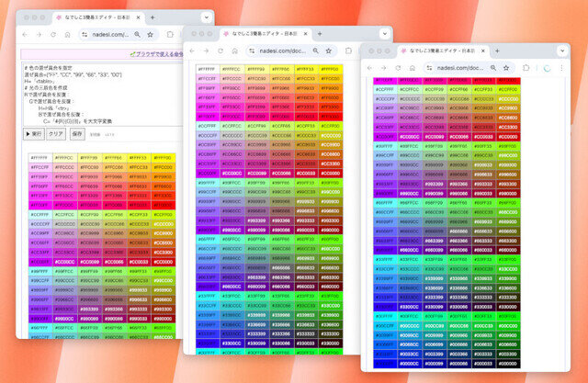Click forward arrow in middle window
Image resolution: width=588 pixels, height=383 pixels.
[x=206, y=51]
